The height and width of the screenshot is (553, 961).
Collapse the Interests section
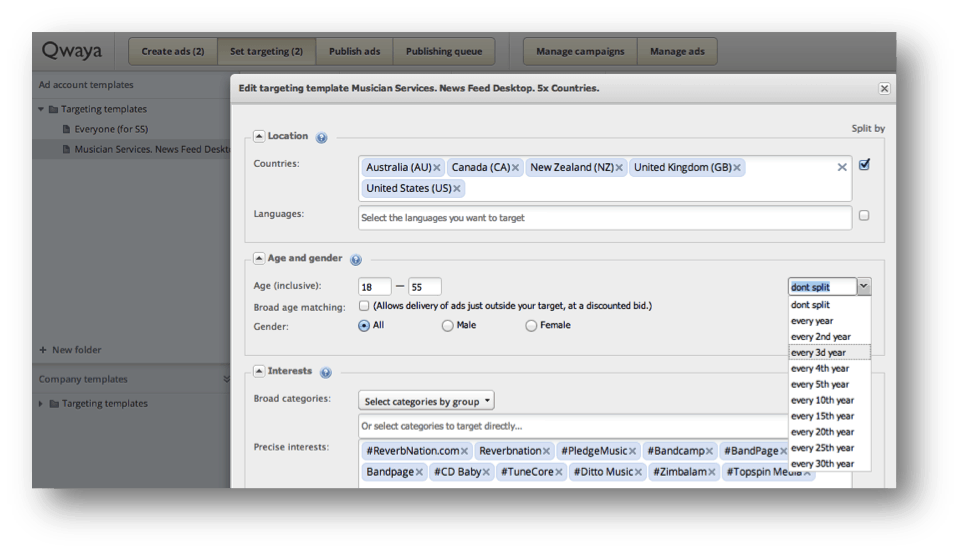click(x=259, y=371)
